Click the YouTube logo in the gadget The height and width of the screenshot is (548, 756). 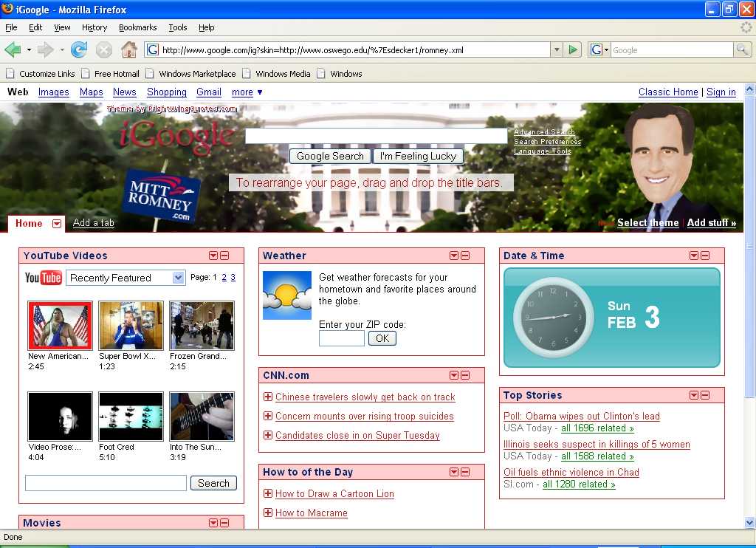(44, 278)
